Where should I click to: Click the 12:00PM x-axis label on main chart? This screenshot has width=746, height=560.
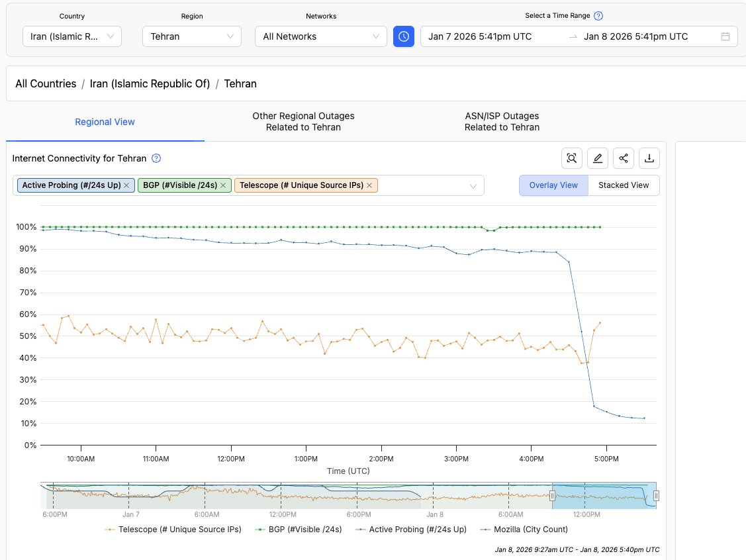[x=231, y=459]
